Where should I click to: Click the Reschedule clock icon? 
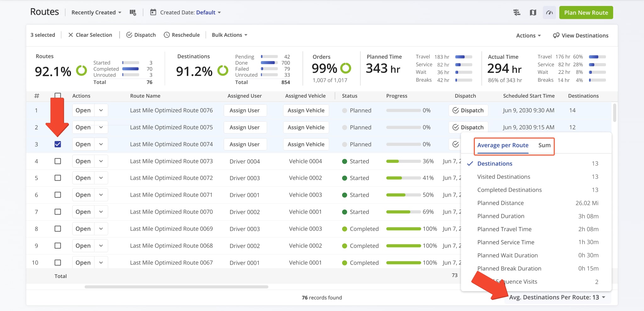coord(166,35)
